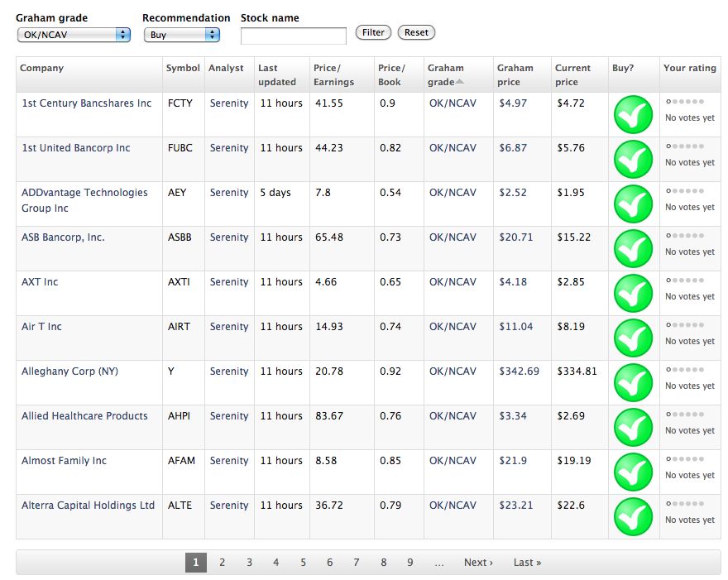
Task: Rate Allied Healthcare Products with the star widget
Action: coord(685,415)
